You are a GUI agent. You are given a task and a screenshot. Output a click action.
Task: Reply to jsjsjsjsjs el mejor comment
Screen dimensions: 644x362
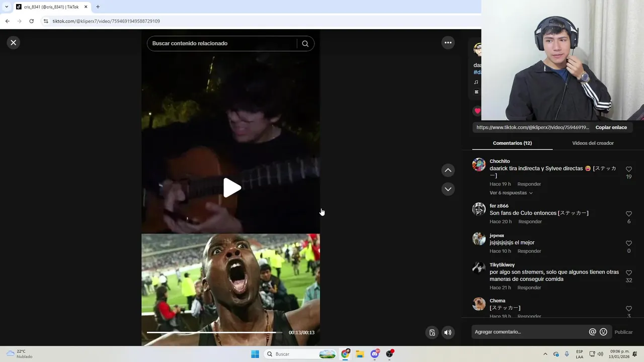click(x=529, y=251)
